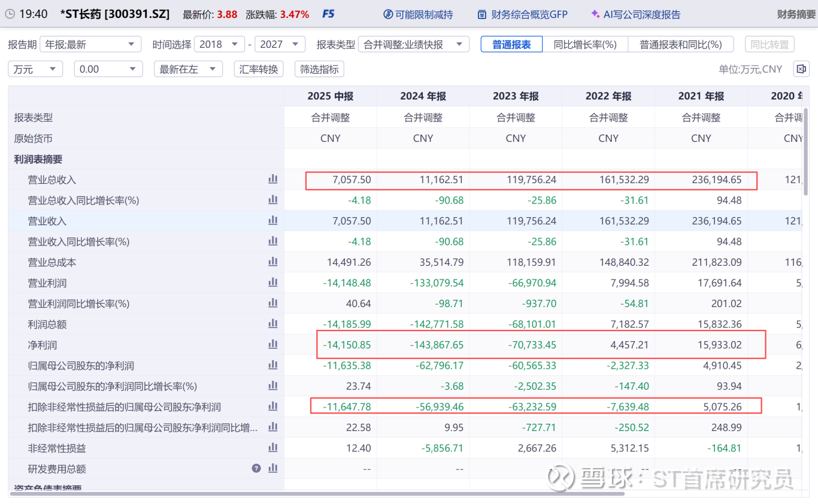Open chart icon for 营业总收入 row
818x504 pixels.
[x=272, y=179]
